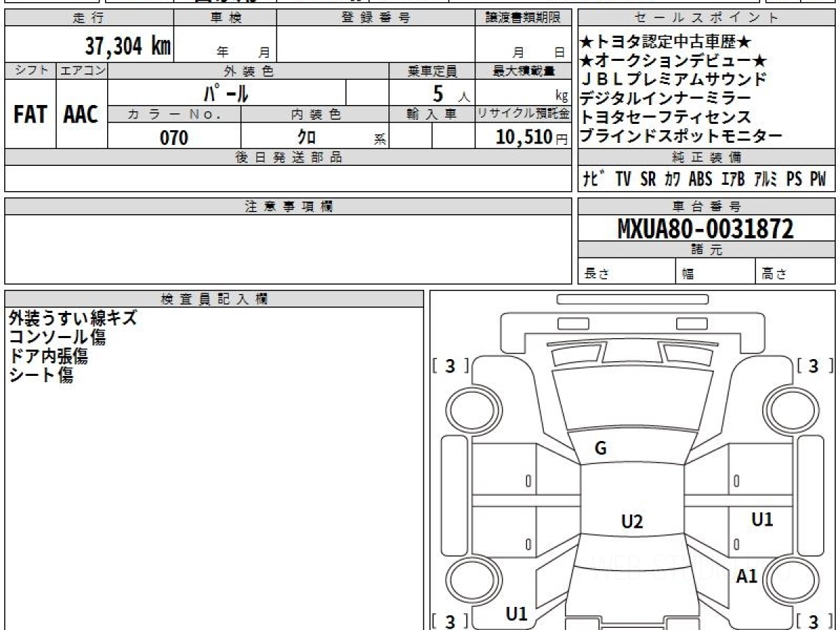Select the 登録番号 header
The height and width of the screenshot is (630, 840).
point(376,18)
